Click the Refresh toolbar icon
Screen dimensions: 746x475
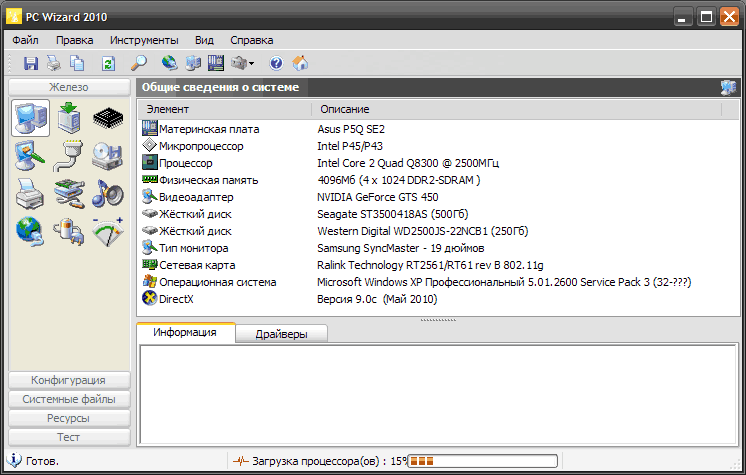(x=108, y=63)
